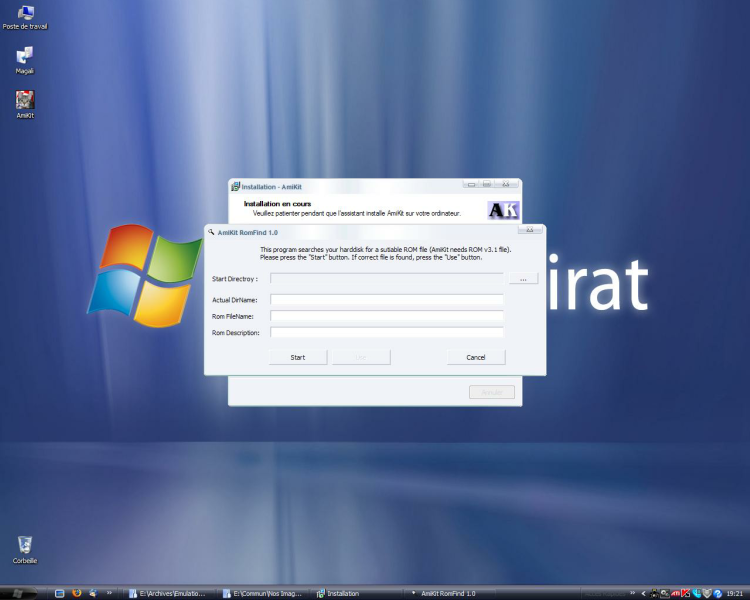This screenshot has height=600, width=750.
Task: Browse for start directory with the ... button
Action: click(x=523, y=278)
